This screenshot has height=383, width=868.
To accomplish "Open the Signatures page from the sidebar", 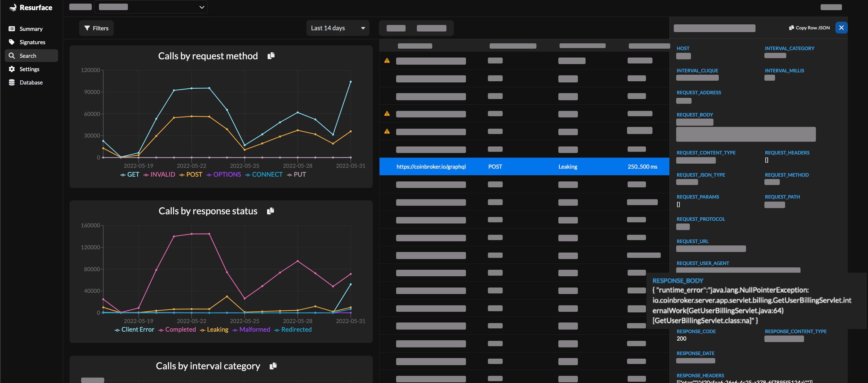I will 32,42.
